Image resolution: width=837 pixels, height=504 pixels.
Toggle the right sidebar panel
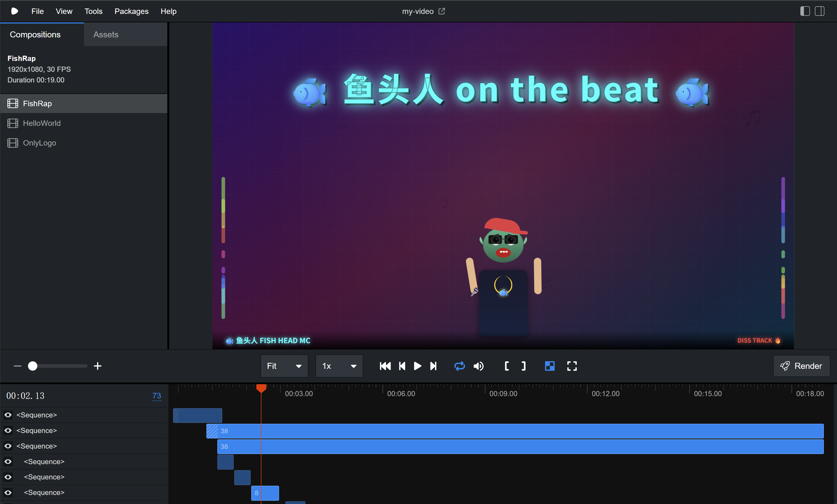tap(819, 11)
